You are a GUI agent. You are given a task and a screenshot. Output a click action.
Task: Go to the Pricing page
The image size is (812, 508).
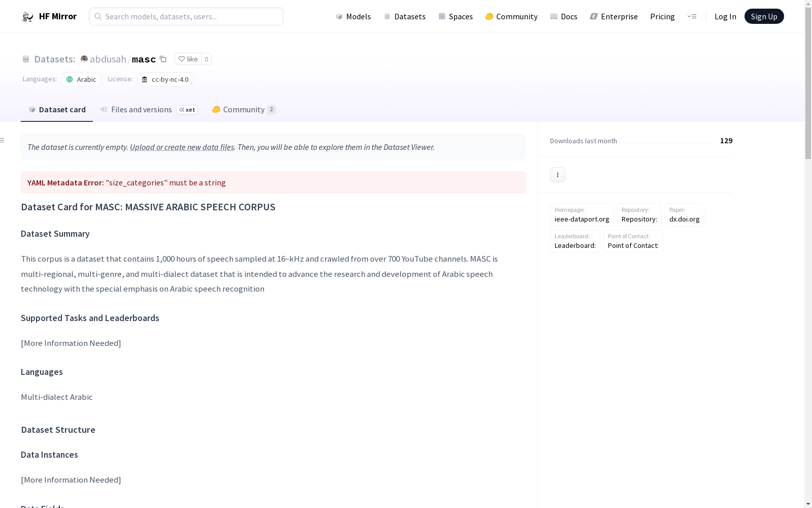(x=662, y=16)
